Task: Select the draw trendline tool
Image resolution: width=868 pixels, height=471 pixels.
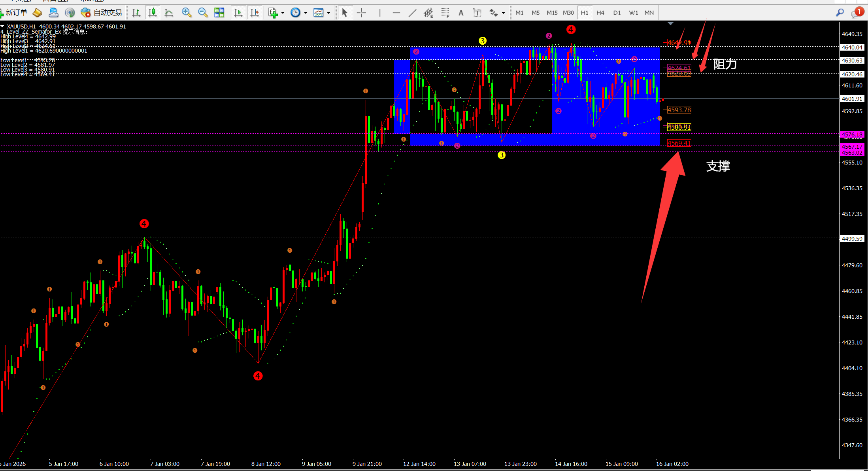Action: coord(412,13)
